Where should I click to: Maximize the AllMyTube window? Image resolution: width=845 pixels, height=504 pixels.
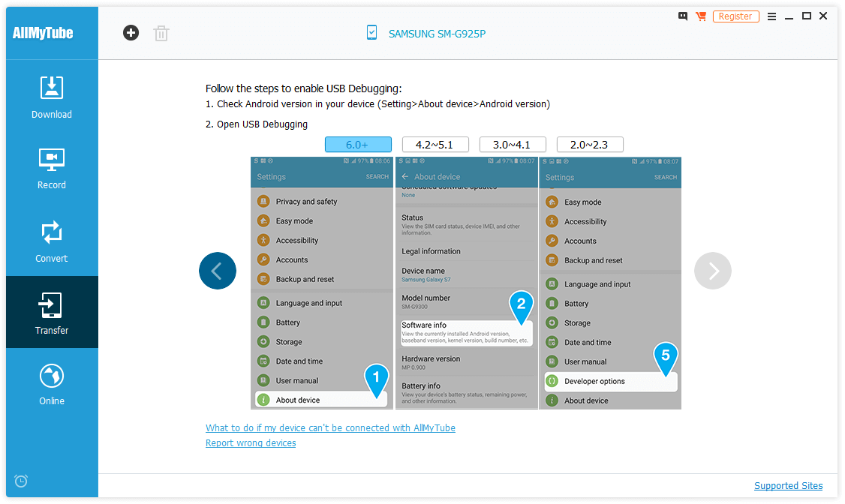806,16
